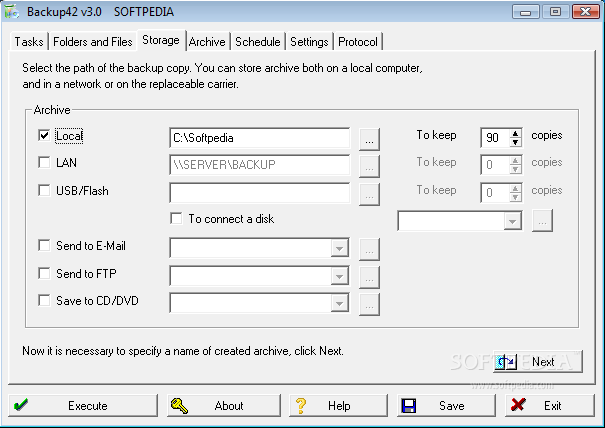
Task: Open the Schedule tab
Action: (258, 42)
